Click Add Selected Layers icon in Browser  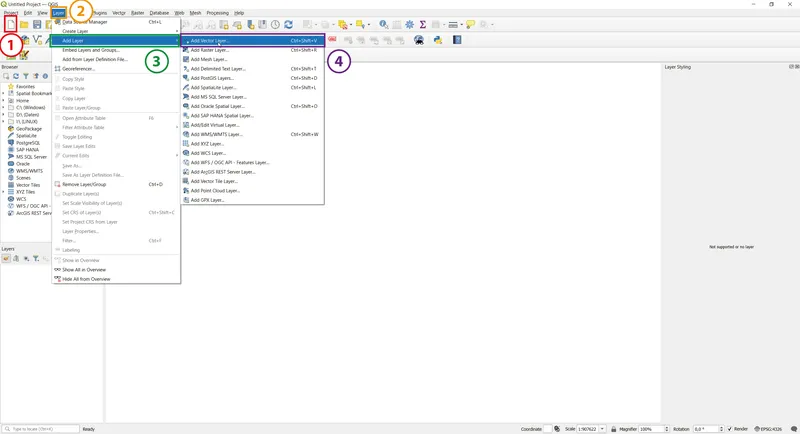coord(6,76)
